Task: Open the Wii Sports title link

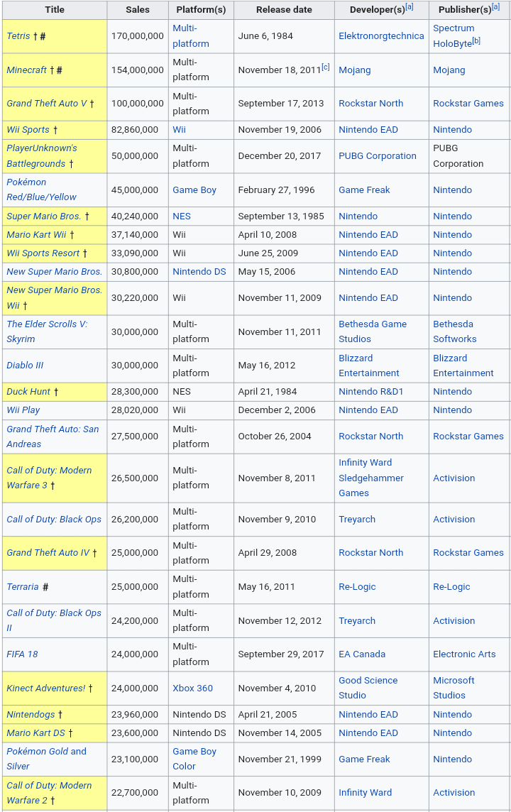Action: pos(28,130)
